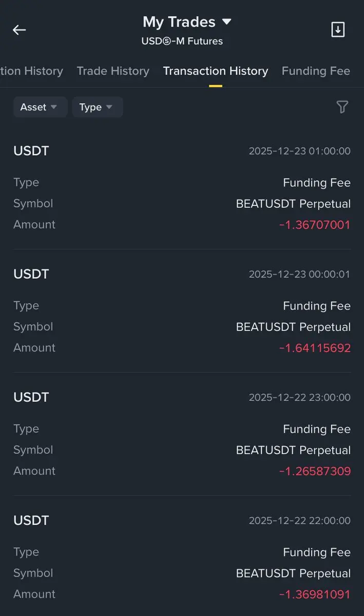Open the 2025-12-23 01:00:00 USDT entry

(x=182, y=188)
